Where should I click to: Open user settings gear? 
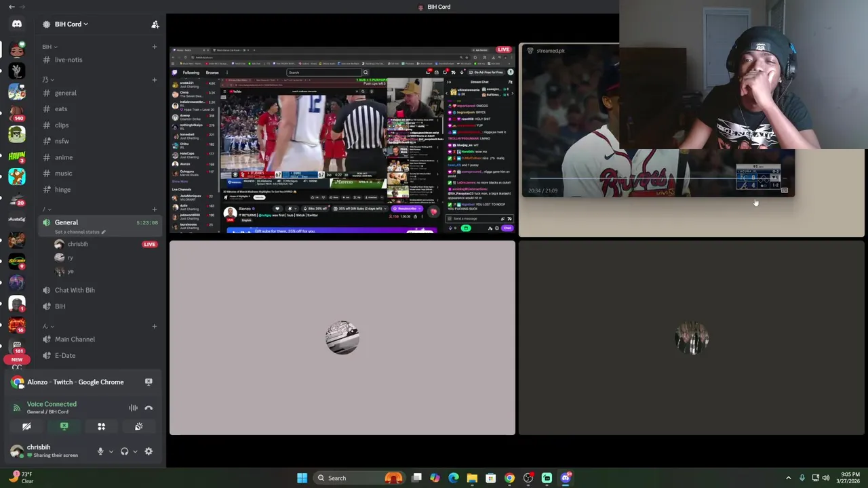click(x=149, y=451)
